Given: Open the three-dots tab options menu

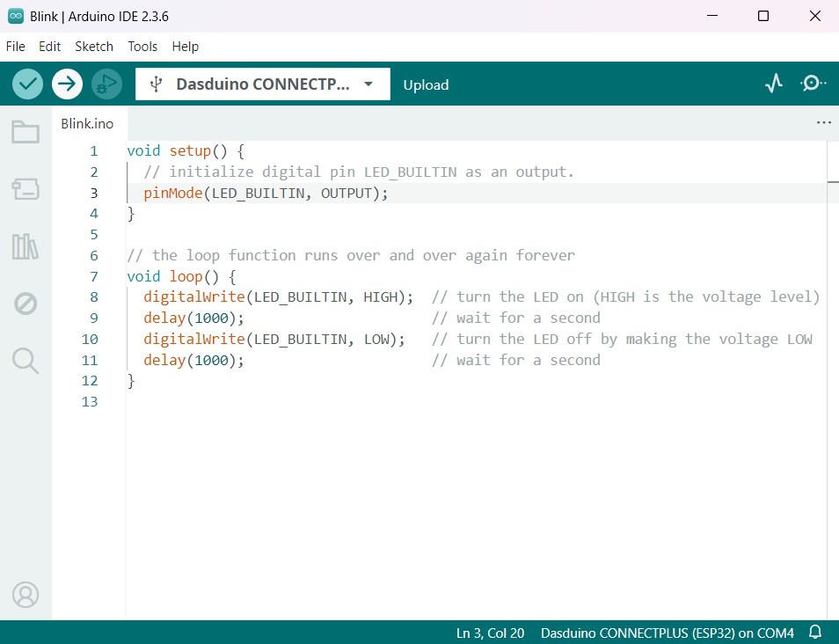Looking at the screenshot, I should click(823, 123).
